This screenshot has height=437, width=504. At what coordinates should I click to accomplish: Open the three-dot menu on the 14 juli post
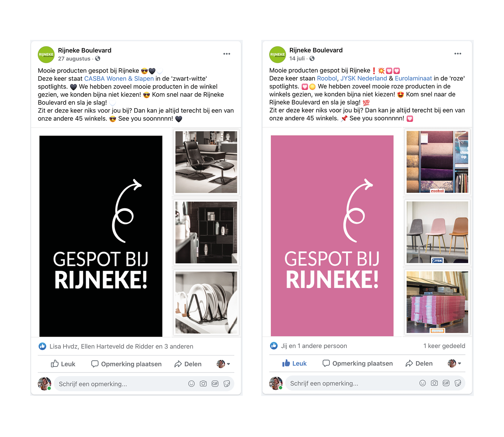(x=458, y=54)
